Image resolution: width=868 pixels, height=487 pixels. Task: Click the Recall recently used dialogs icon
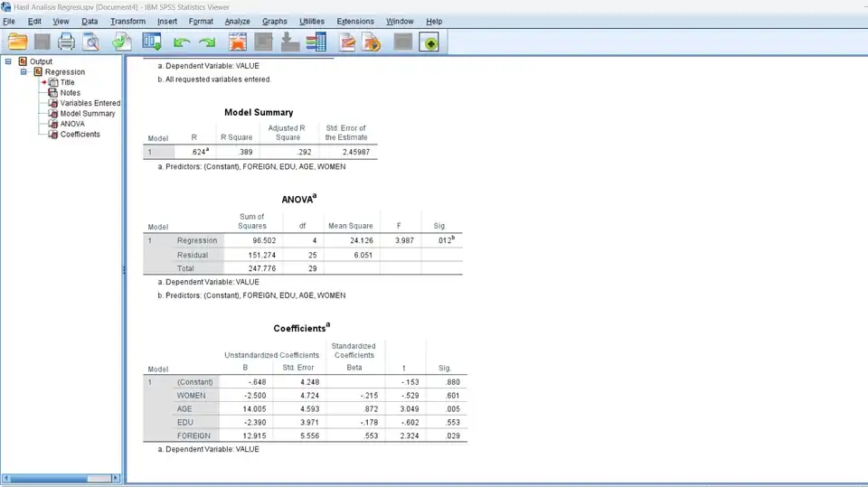click(x=152, y=42)
